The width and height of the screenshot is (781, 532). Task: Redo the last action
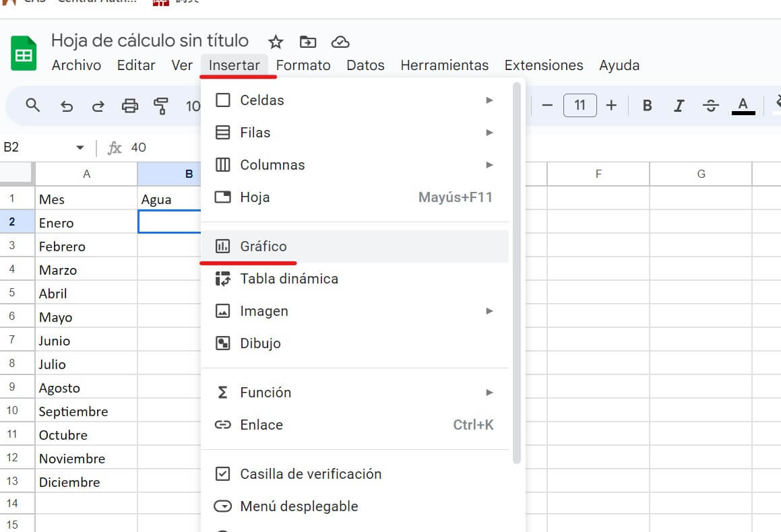point(97,106)
